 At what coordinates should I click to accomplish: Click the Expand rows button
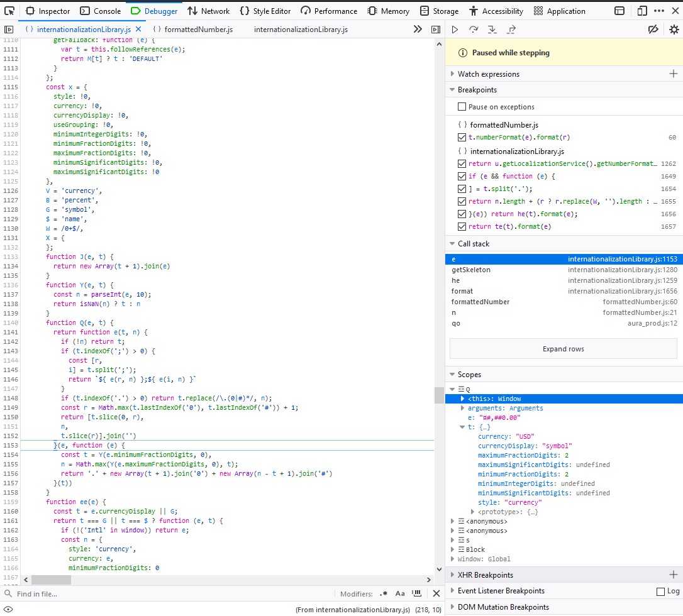(x=564, y=349)
